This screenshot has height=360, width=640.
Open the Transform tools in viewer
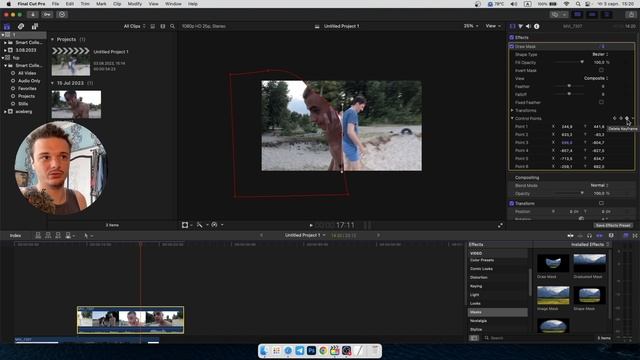coord(185,225)
